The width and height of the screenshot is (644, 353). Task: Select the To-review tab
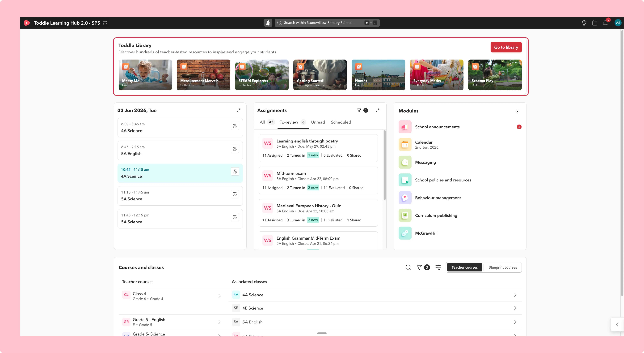[293, 122]
